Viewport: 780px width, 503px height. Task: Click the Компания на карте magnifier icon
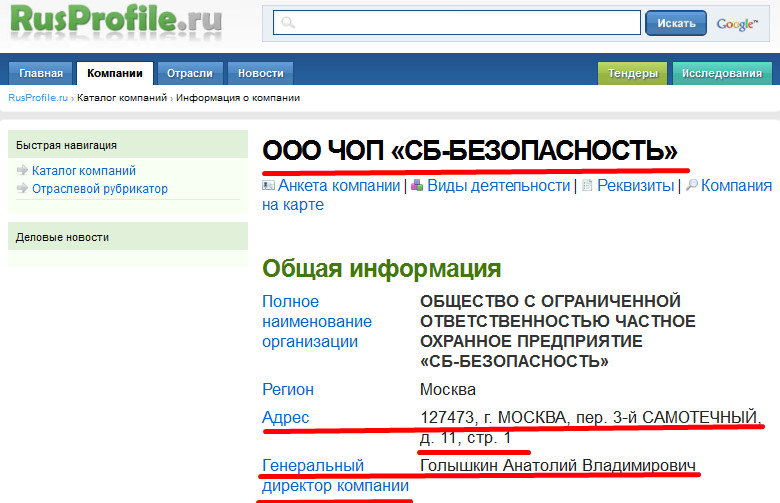point(691,185)
